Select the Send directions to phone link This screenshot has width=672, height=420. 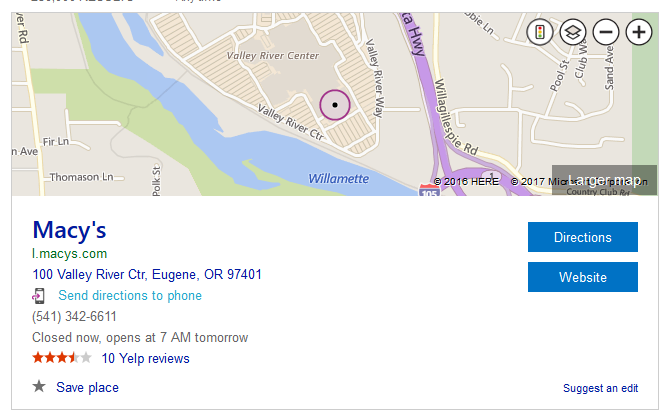coord(130,296)
